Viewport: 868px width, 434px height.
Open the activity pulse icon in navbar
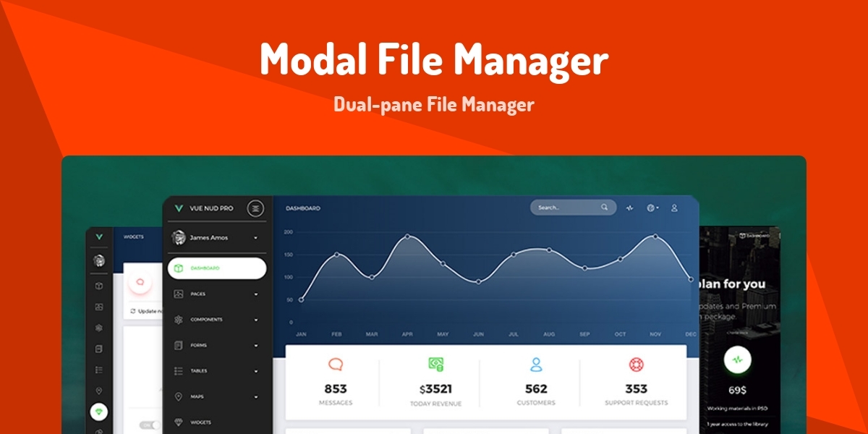(x=630, y=208)
